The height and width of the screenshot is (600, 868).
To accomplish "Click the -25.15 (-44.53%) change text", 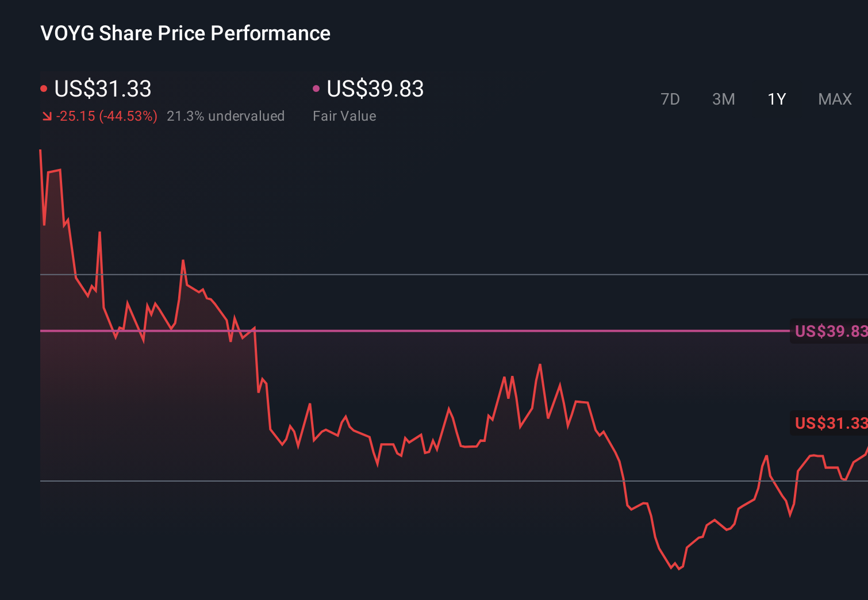I will tap(107, 116).
